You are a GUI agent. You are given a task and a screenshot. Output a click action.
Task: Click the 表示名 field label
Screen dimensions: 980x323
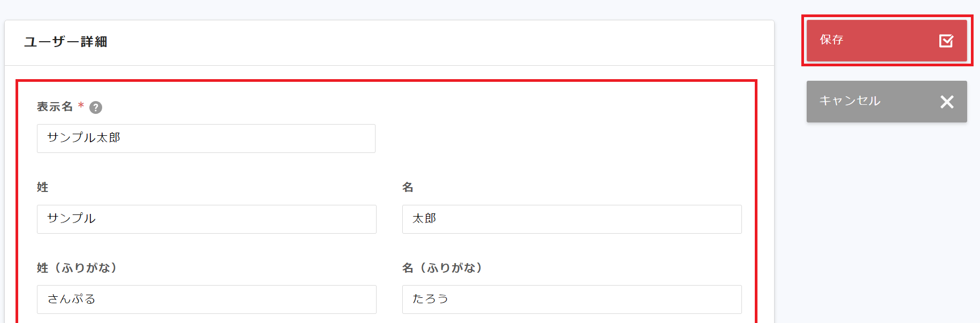55,107
